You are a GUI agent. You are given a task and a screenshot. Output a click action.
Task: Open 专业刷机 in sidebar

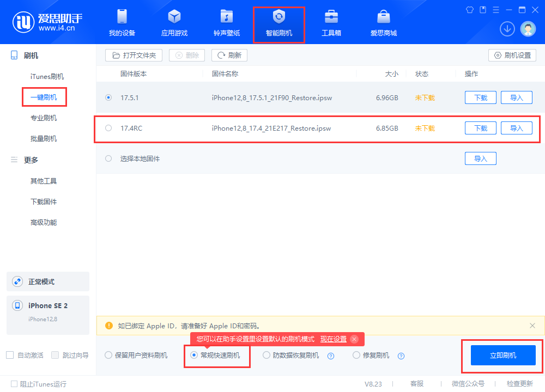(44, 118)
